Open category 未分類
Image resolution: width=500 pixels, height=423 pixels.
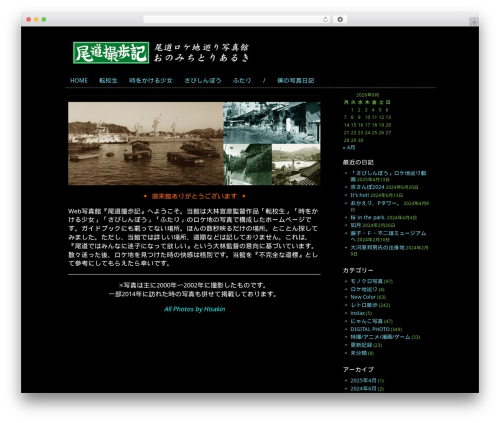pyautogui.click(x=359, y=353)
